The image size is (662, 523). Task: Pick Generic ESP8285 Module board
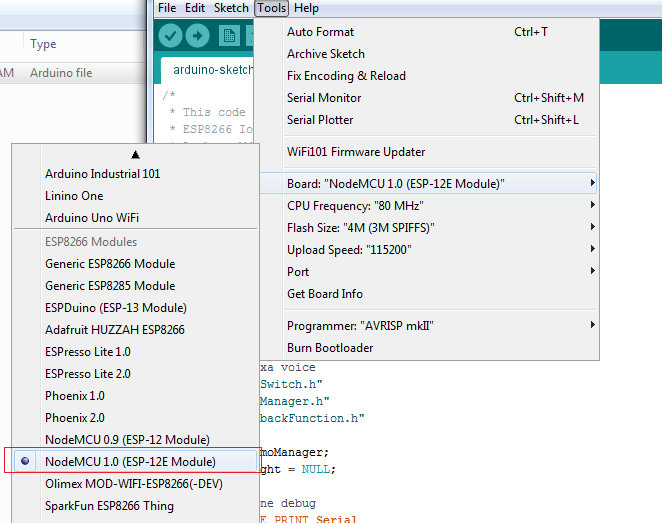click(x=136, y=285)
